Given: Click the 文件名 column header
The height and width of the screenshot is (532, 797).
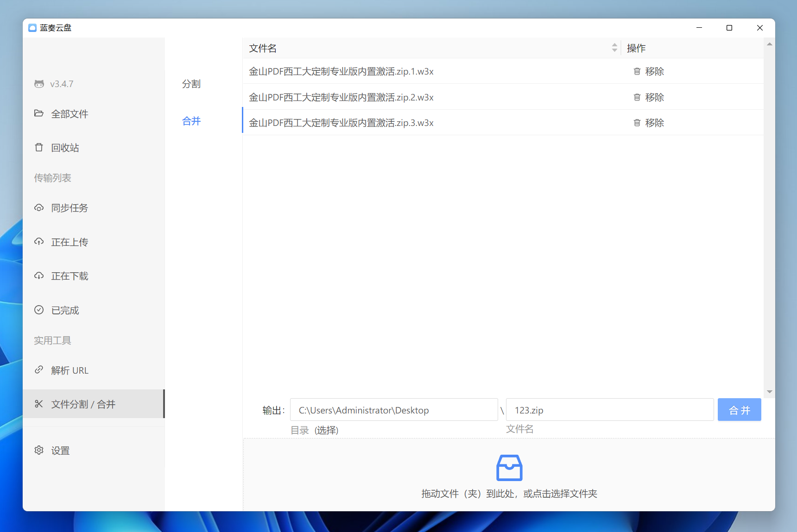Looking at the screenshot, I should [263, 48].
